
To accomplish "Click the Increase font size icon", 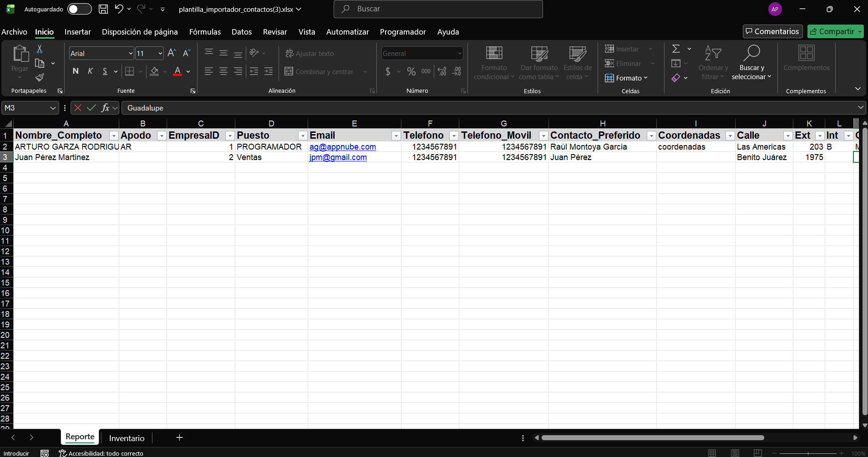I will (172, 53).
